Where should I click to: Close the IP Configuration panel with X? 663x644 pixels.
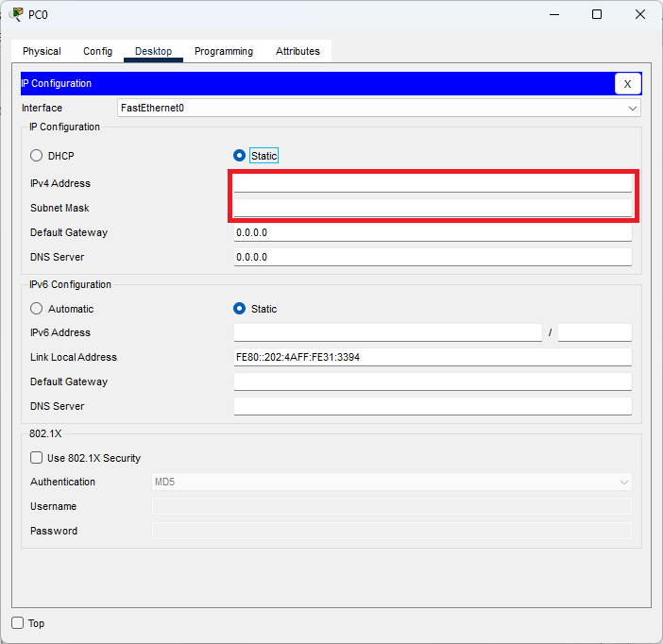click(x=627, y=84)
